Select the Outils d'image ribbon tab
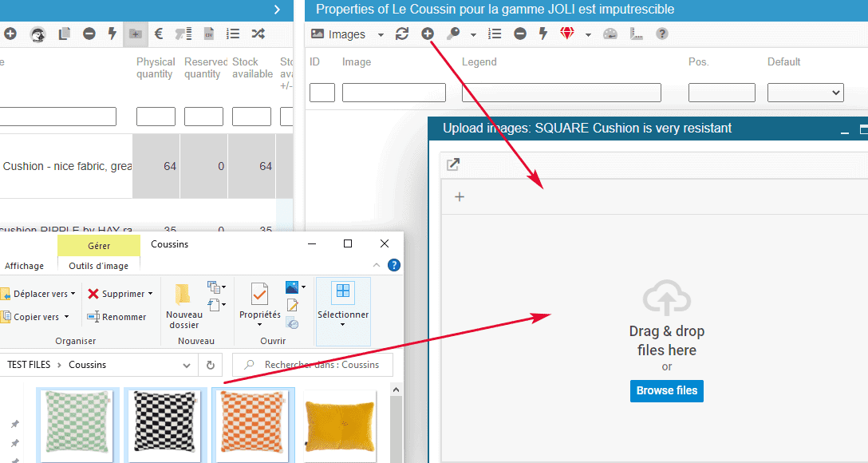Screen dimensions: 868x463 (99, 266)
